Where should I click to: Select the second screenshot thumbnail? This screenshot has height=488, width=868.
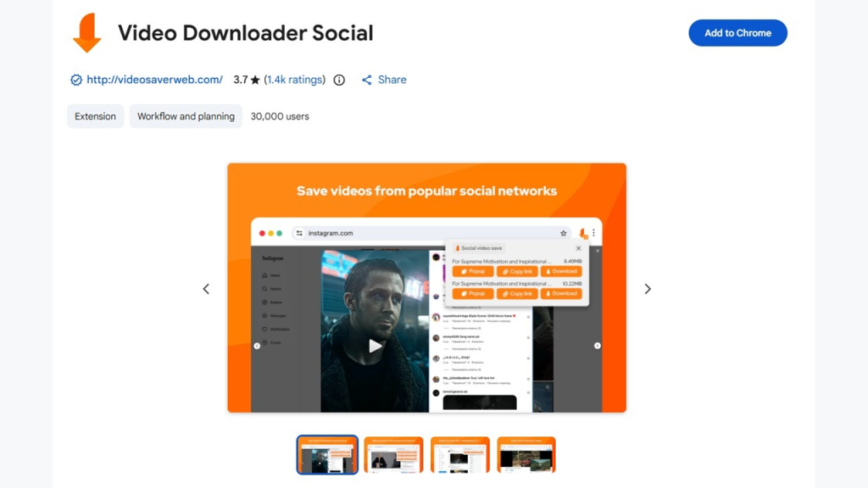pyautogui.click(x=393, y=455)
